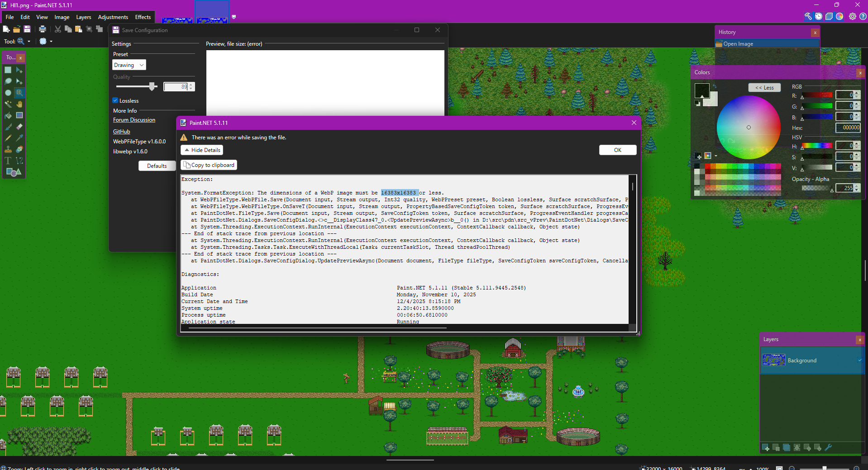Activate the Color Picker eyedropper tool
This screenshot has height=470, width=868.
click(19, 138)
